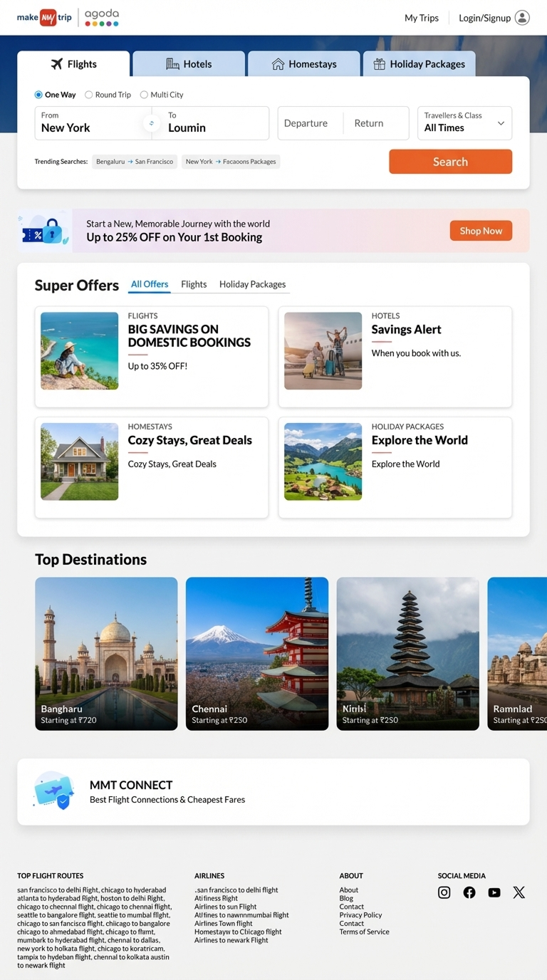Open the Privacy Policy footer link
547x980 pixels.
point(360,915)
